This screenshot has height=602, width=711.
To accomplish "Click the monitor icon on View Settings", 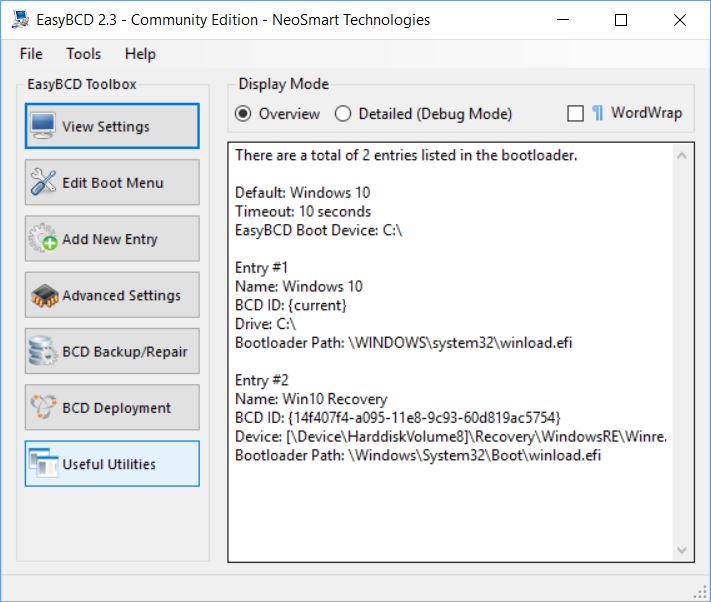I will click(x=44, y=126).
